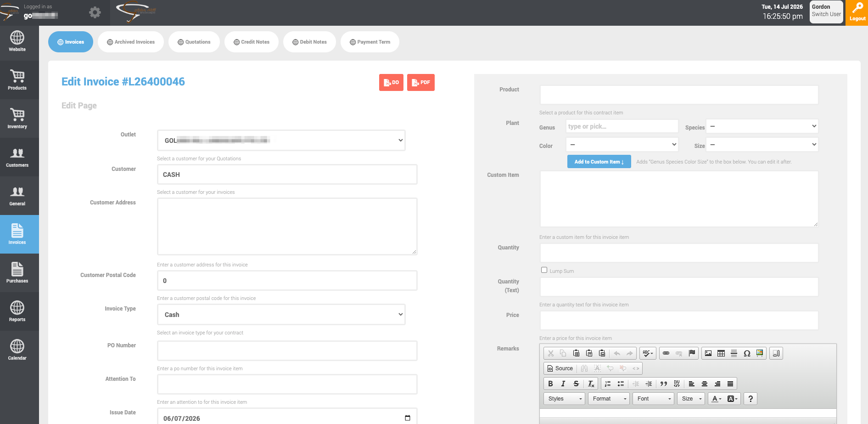This screenshot has height=424, width=868.
Task: Click the Source button in editor
Action: pyautogui.click(x=560, y=368)
